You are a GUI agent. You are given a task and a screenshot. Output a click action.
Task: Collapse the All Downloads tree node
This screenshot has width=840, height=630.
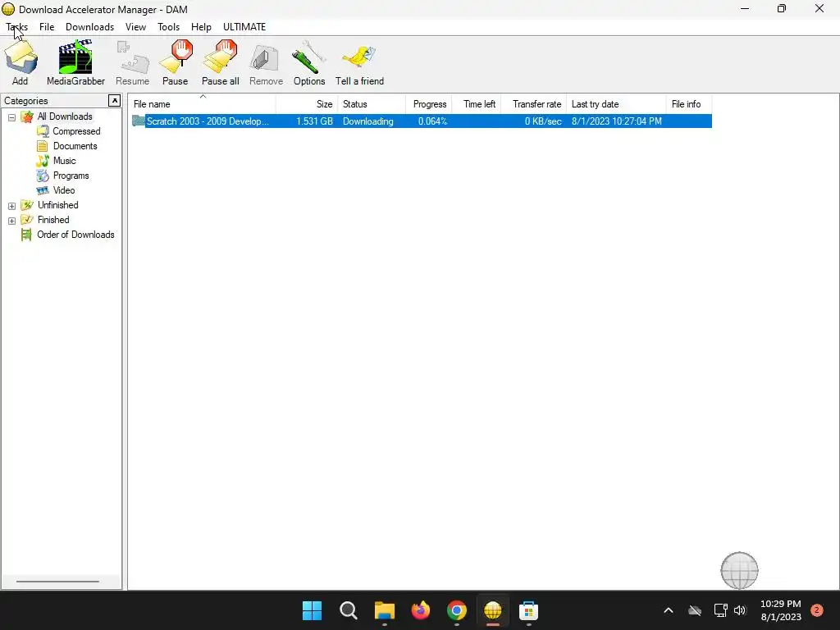tap(11, 117)
